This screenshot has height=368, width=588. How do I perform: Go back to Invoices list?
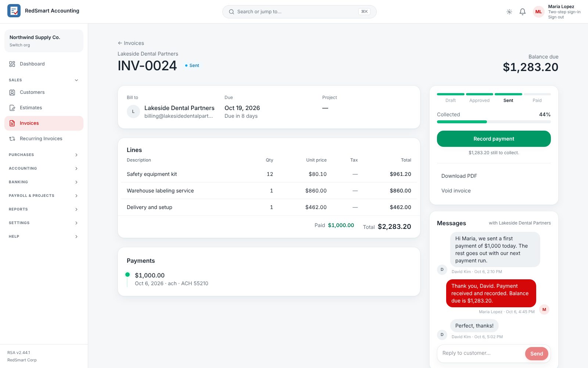tap(131, 43)
